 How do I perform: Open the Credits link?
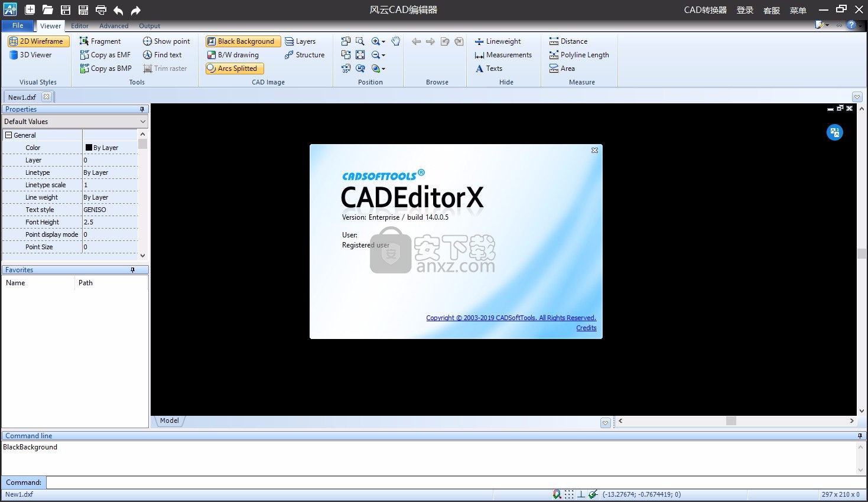click(586, 328)
